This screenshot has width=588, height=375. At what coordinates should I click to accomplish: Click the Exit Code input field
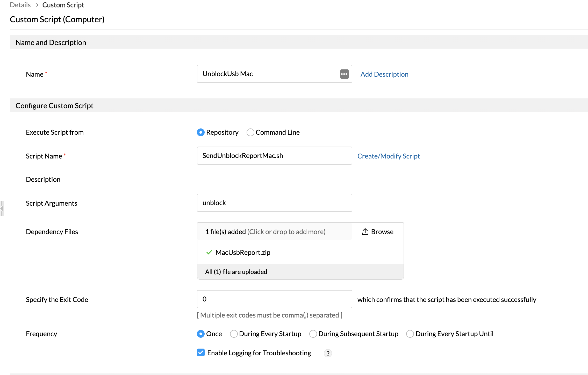tap(274, 299)
